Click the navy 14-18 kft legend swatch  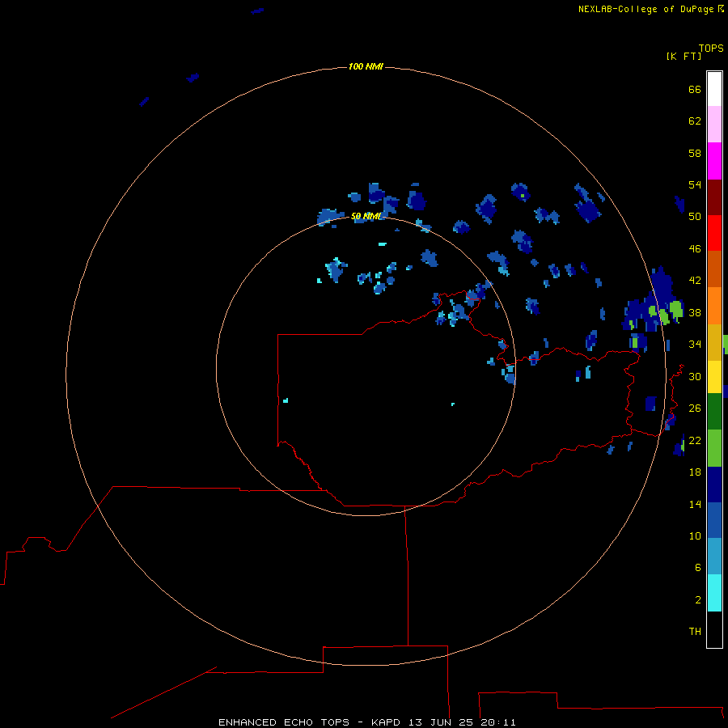(x=714, y=485)
